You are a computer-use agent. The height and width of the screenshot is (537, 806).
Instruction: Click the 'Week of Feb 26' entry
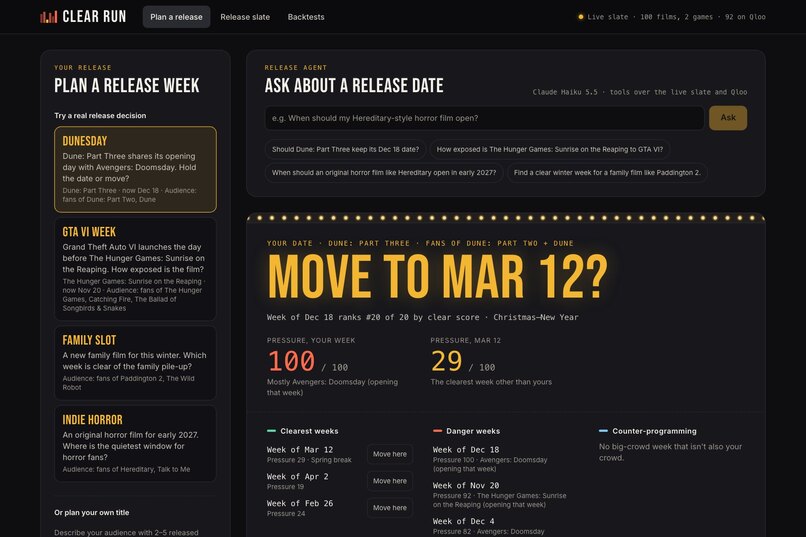[x=300, y=503]
